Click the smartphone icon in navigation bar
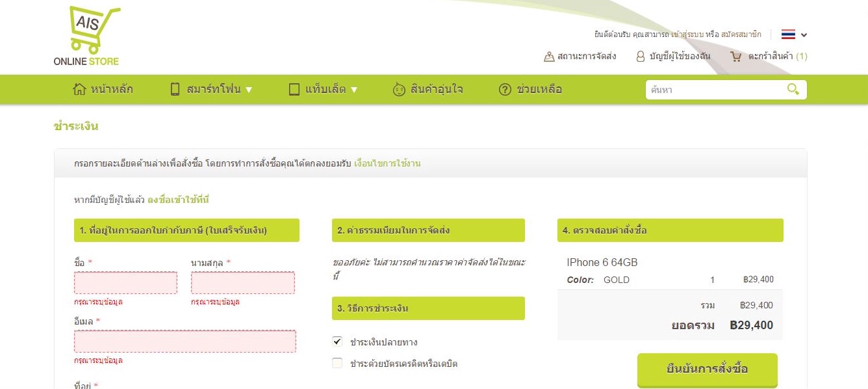The height and width of the screenshot is (389, 868). (175, 89)
